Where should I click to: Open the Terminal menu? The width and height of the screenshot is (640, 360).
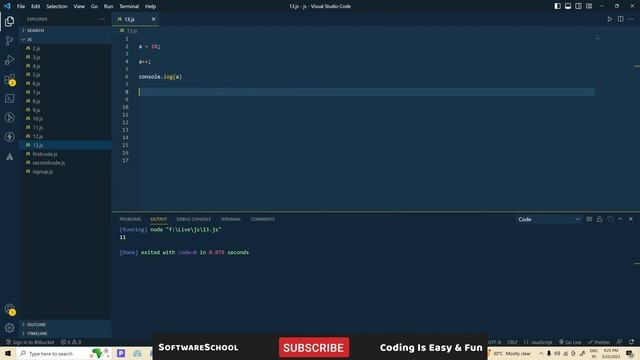tap(129, 6)
